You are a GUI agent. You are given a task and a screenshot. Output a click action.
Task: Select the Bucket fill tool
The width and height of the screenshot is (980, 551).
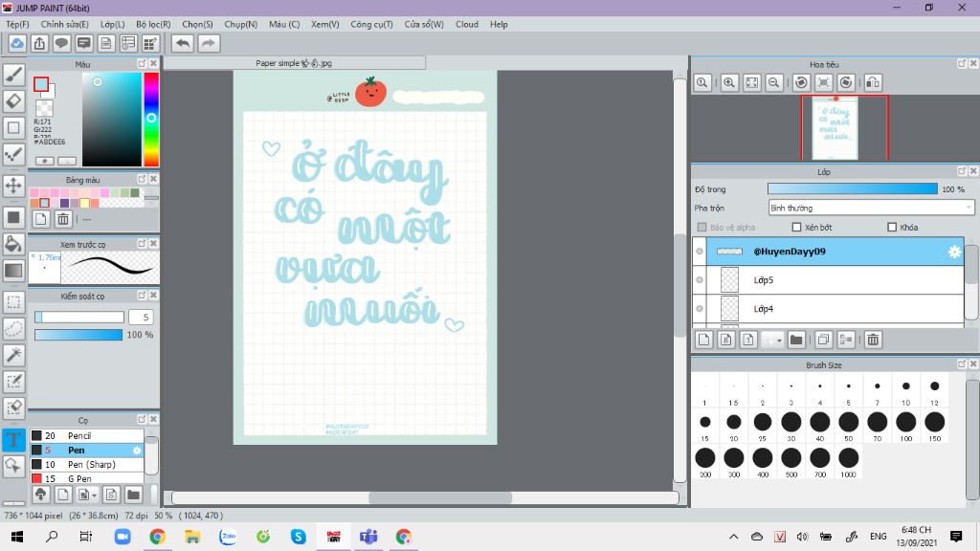[x=13, y=244]
